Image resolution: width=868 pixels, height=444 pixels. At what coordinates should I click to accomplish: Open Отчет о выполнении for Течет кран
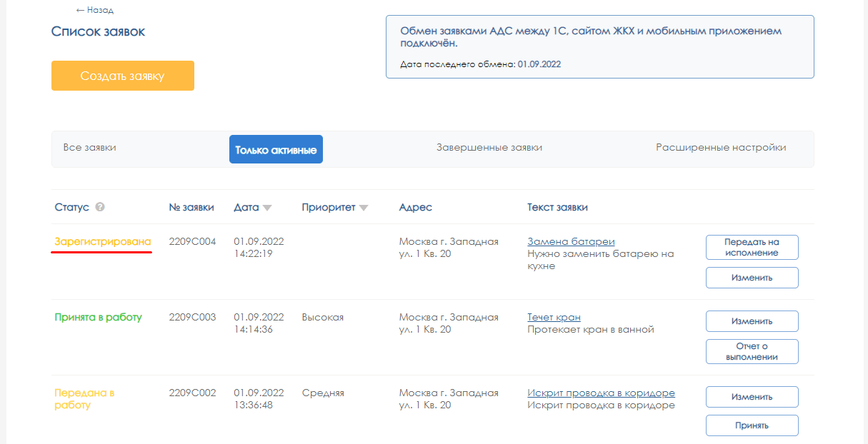[752, 352]
